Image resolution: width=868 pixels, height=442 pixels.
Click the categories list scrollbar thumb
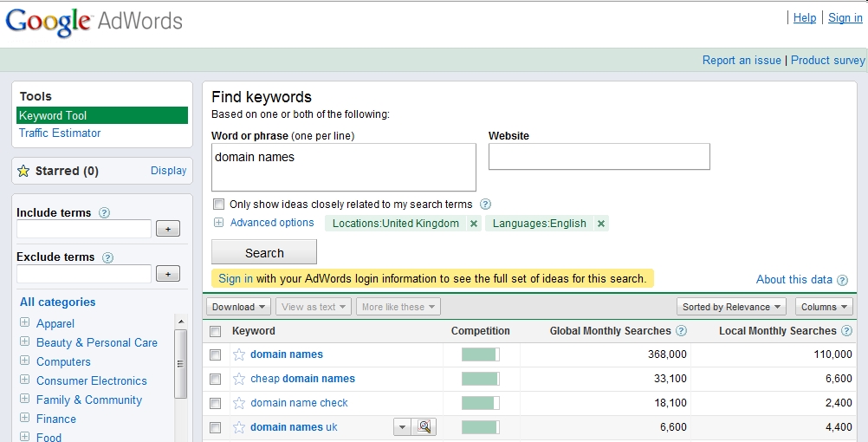pos(181,364)
